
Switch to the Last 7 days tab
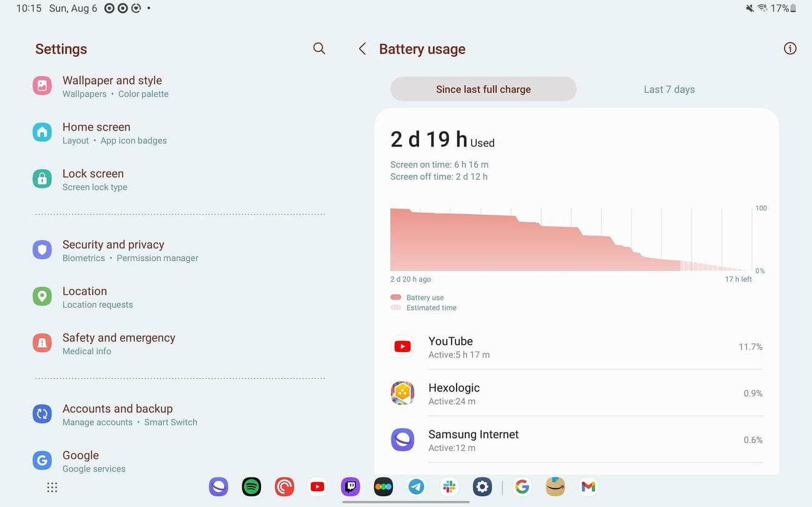[x=668, y=89]
